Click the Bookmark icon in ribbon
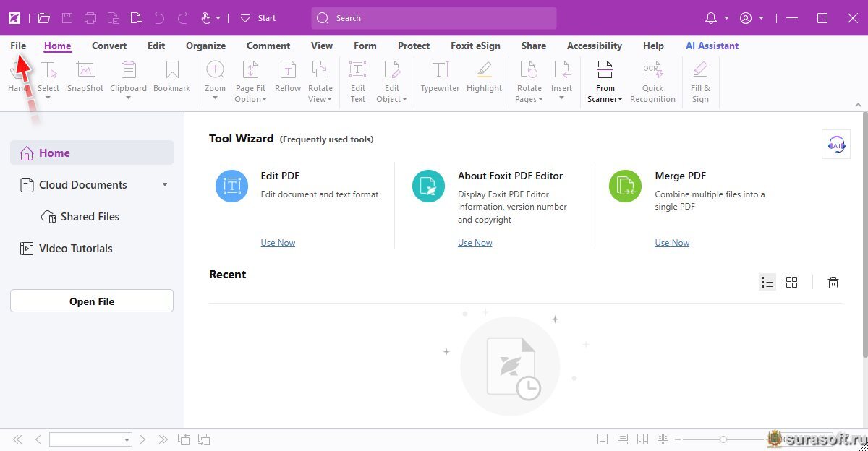868x451 pixels. pyautogui.click(x=171, y=71)
